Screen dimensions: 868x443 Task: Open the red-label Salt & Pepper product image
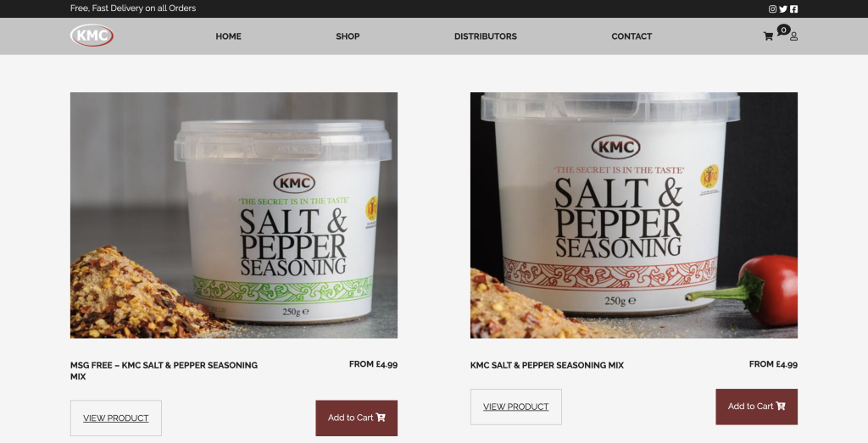point(634,215)
